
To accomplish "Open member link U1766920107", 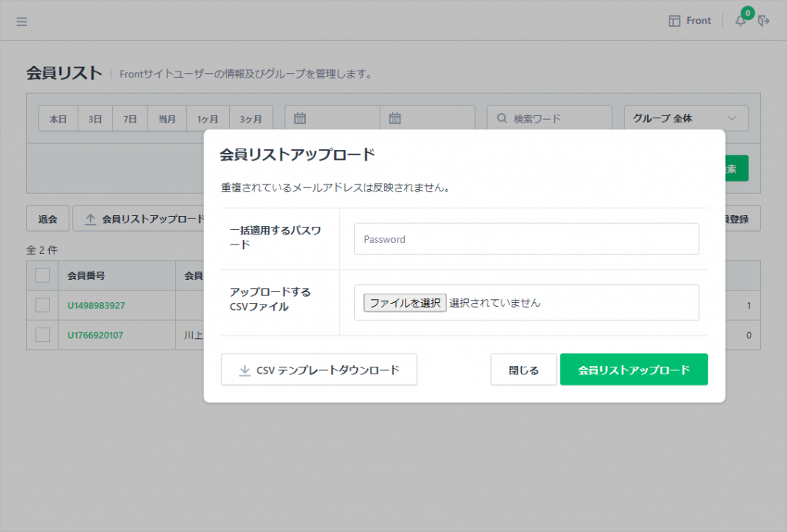I will click(95, 335).
